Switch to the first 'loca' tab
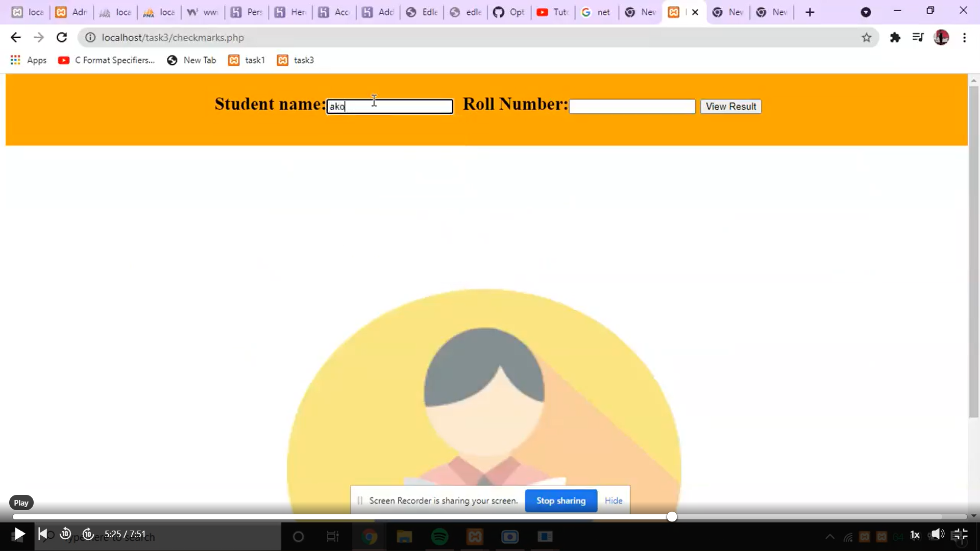980x551 pixels. pyautogui.click(x=28, y=12)
